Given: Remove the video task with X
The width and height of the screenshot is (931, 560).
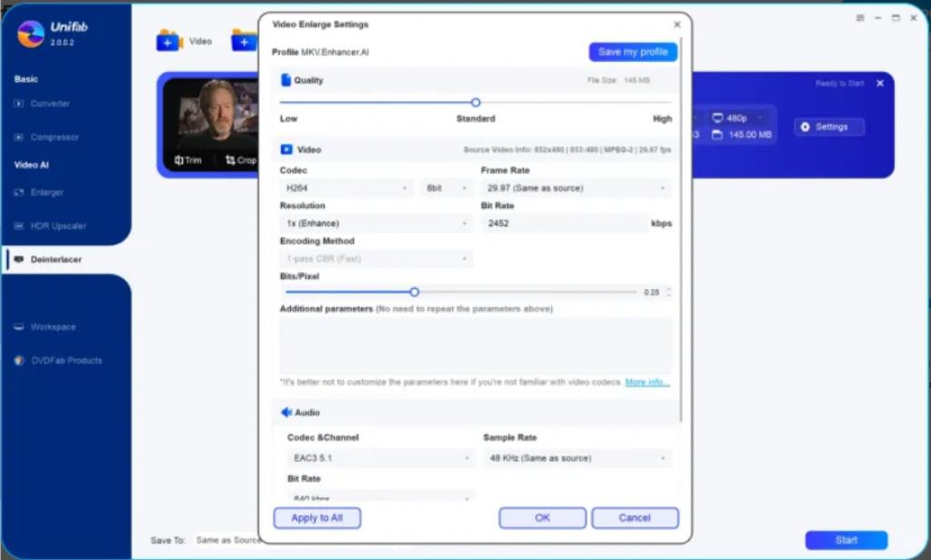Looking at the screenshot, I should pyautogui.click(x=879, y=84).
